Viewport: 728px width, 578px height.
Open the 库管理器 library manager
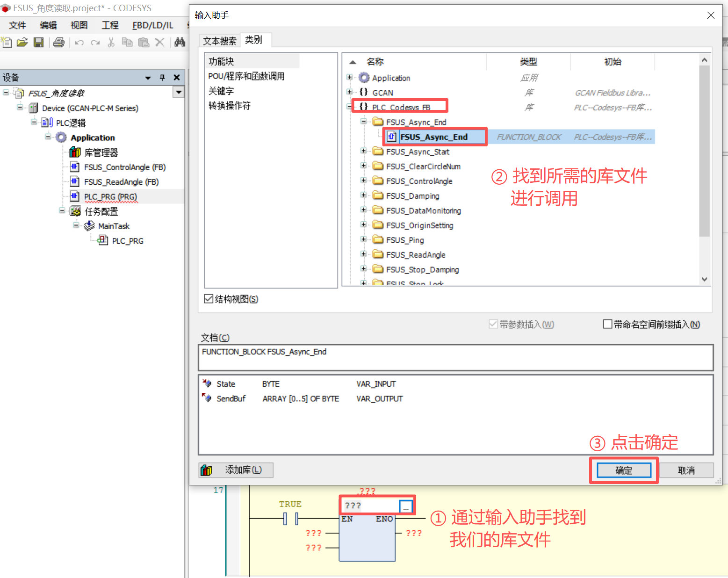pyautogui.click(x=101, y=152)
